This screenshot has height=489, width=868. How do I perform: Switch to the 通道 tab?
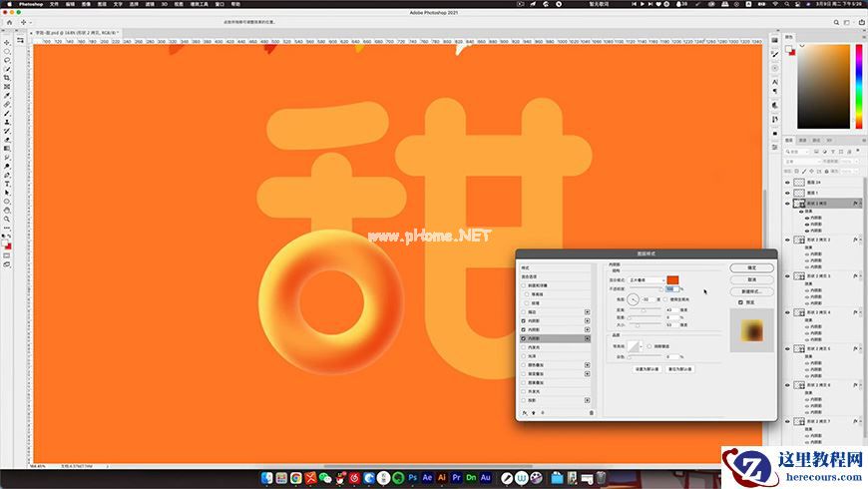pyautogui.click(x=803, y=140)
